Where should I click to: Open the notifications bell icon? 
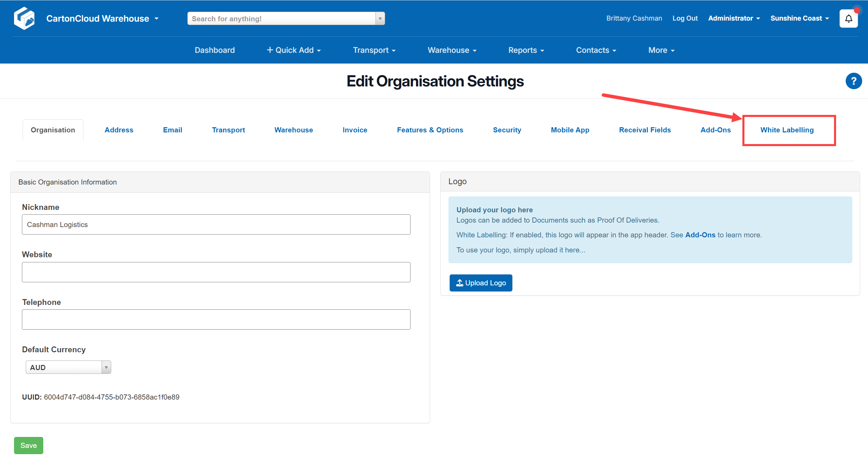click(848, 18)
